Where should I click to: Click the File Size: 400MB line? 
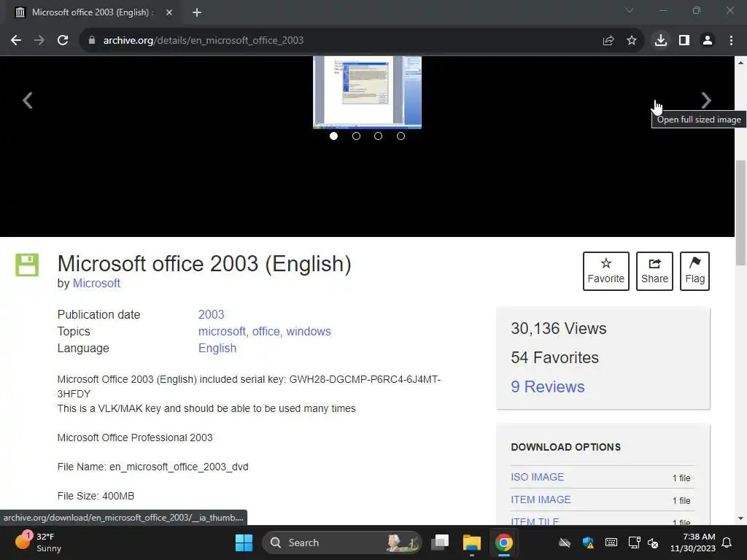pos(96,496)
